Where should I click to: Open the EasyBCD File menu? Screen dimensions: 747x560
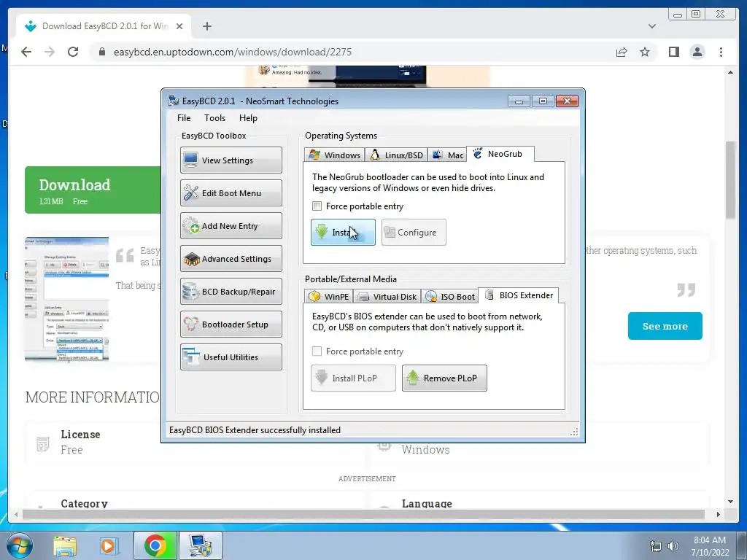(x=184, y=118)
